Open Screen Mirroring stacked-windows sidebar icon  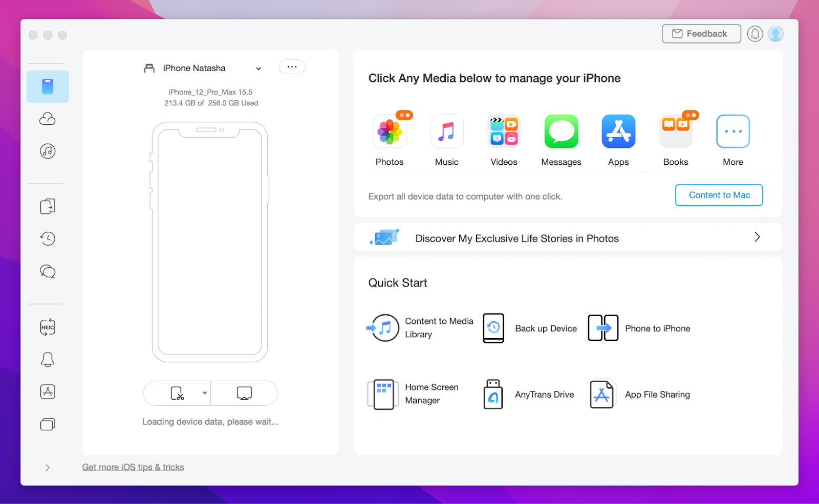pos(48,424)
